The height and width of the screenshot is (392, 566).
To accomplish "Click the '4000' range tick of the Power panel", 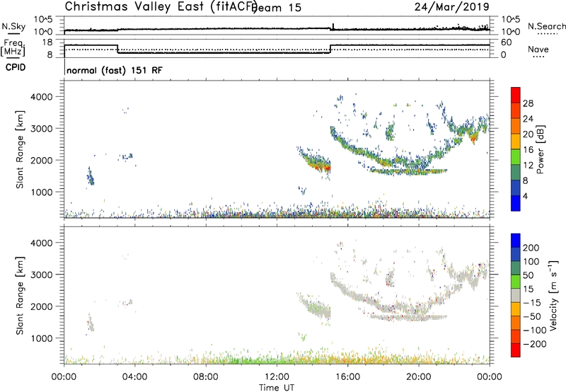I will coord(42,97).
